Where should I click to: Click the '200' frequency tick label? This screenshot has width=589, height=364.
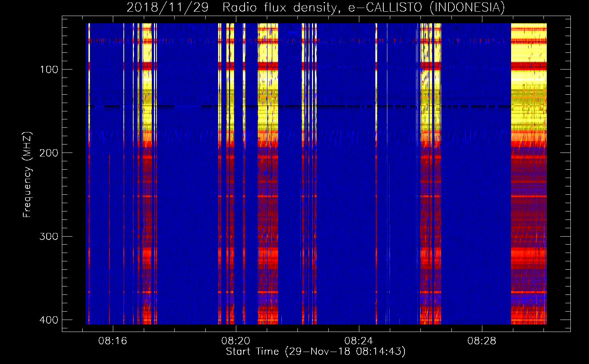[49, 153]
